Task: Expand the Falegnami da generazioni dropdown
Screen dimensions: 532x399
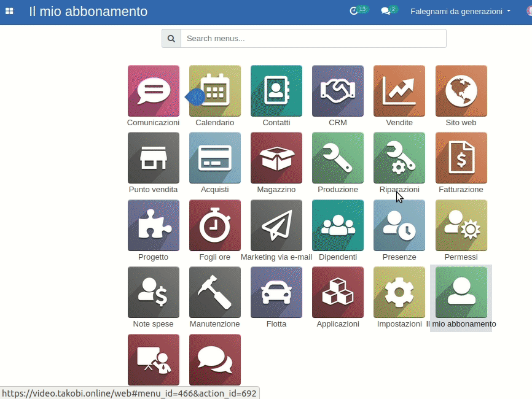Action: (460, 12)
